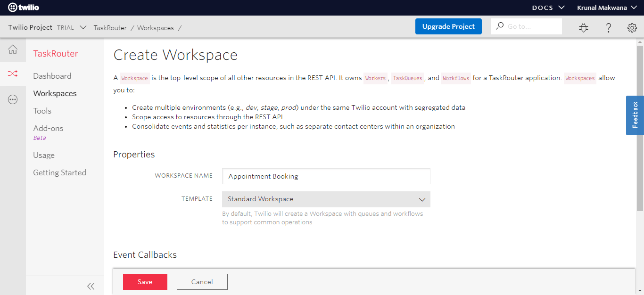
Task: Select Dashboard in the TaskRouter menu
Action: [x=52, y=75]
